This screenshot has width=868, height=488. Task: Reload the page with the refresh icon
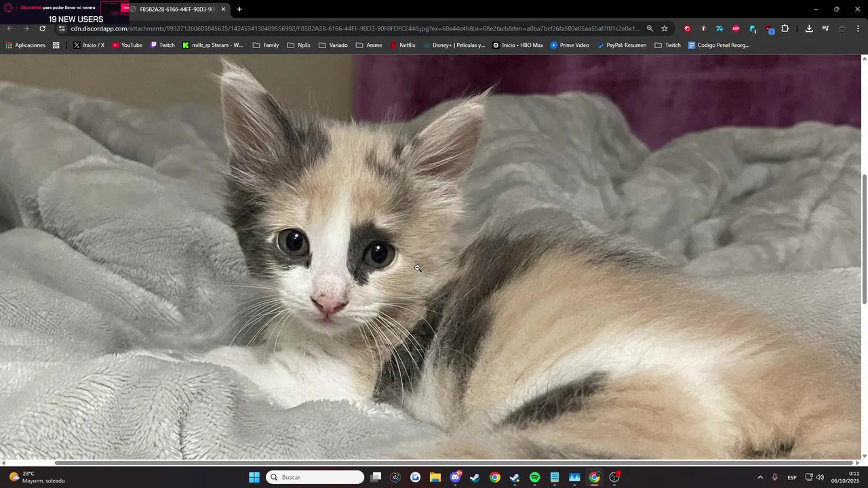click(x=42, y=28)
